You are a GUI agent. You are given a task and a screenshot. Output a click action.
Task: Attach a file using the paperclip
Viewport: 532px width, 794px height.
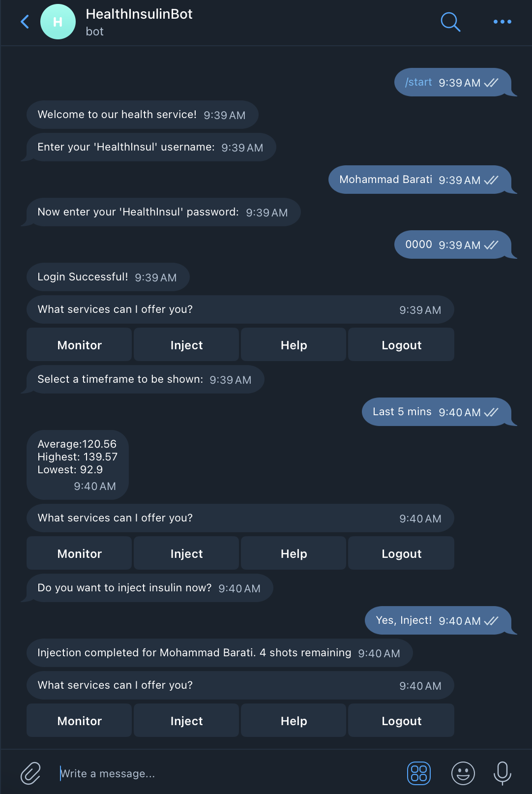point(30,773)
